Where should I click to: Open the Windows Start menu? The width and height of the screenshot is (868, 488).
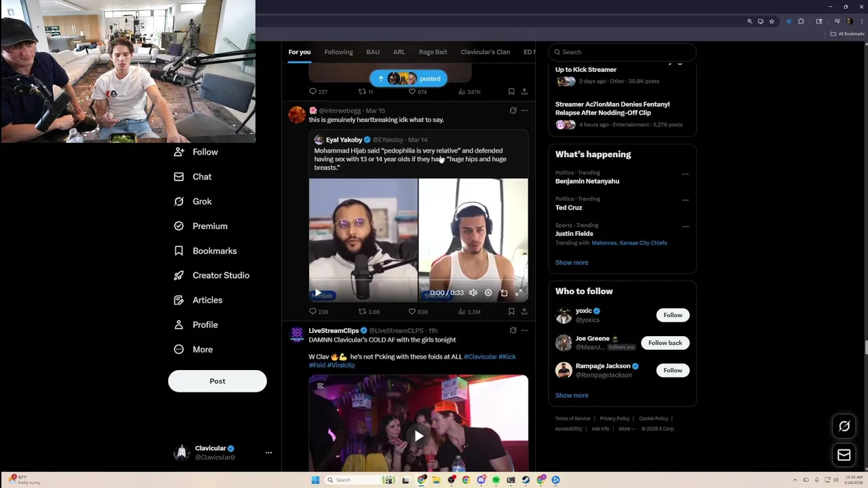pos(315,480)
